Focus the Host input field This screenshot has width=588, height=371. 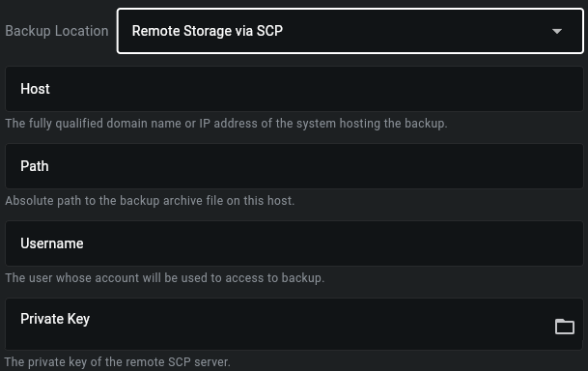point(294,89)
